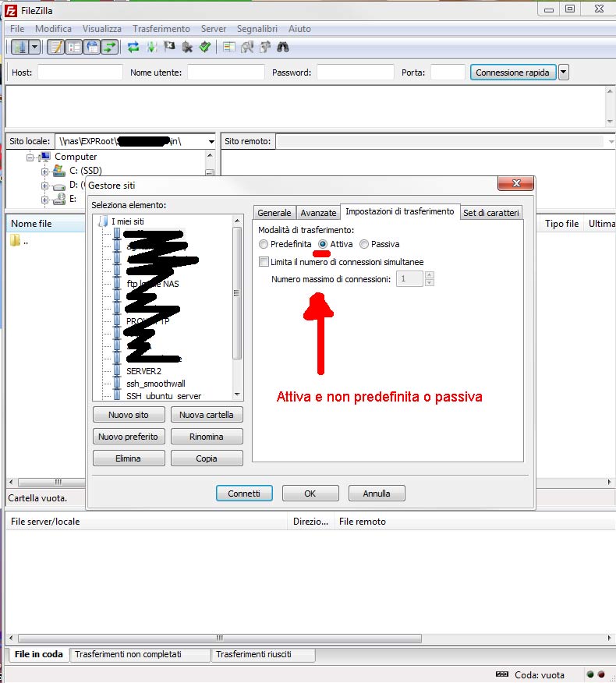Viewport: 616px width, 683px height.
Task: Toggle the local directory tree icon
Action: point(73,47)
